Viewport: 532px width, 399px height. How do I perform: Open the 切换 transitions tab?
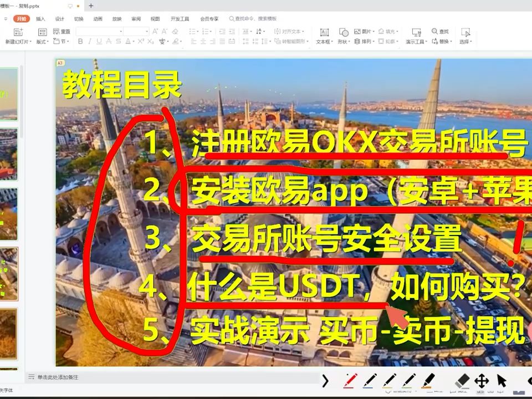[x=79, y=19]
